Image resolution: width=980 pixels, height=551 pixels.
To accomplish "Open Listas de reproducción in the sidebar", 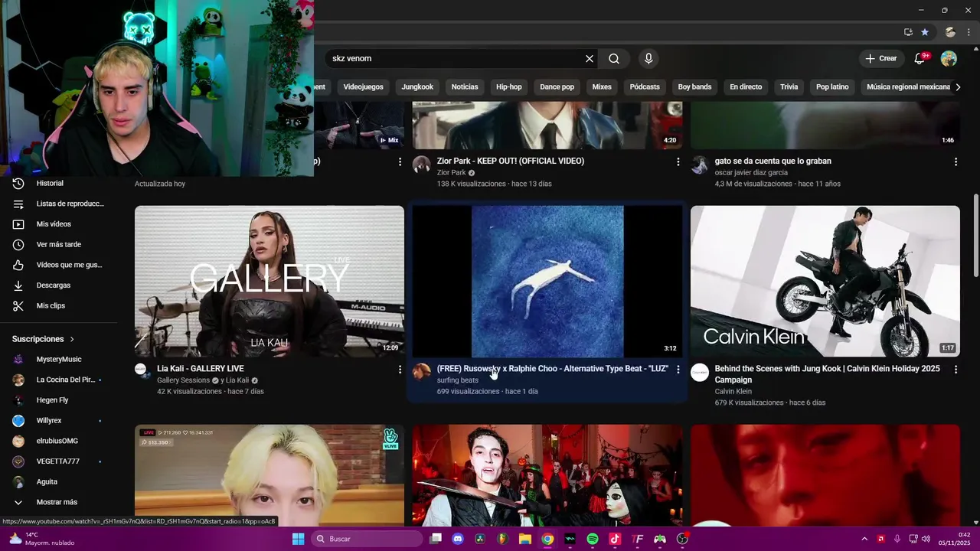I will click(60, 204).
